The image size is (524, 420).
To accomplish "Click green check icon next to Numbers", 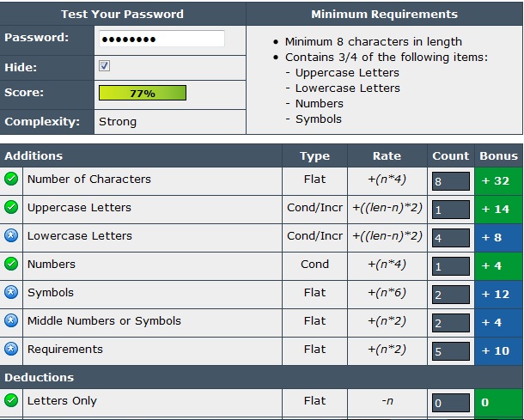I will coord(11,265).
